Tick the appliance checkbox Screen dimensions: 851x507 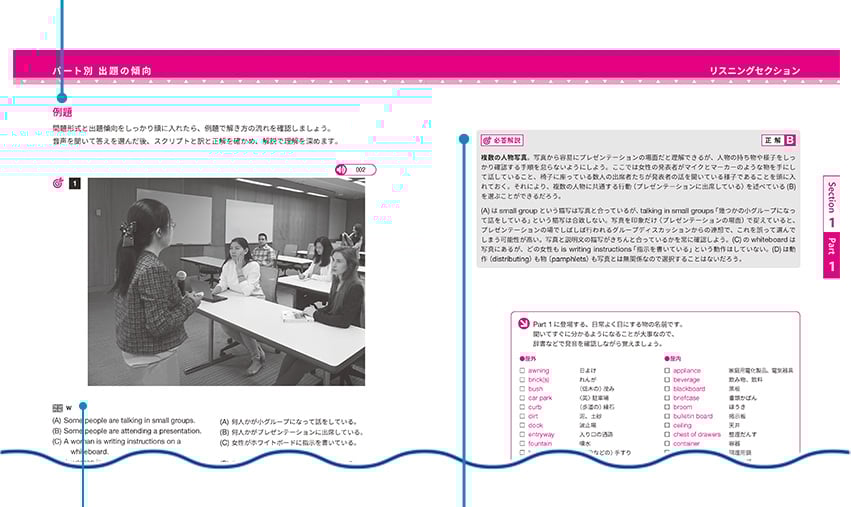click(x=667, y=371)
